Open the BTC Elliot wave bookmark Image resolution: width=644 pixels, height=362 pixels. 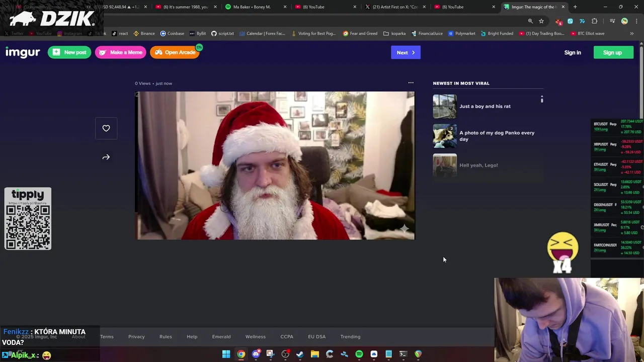click(588, 34)
